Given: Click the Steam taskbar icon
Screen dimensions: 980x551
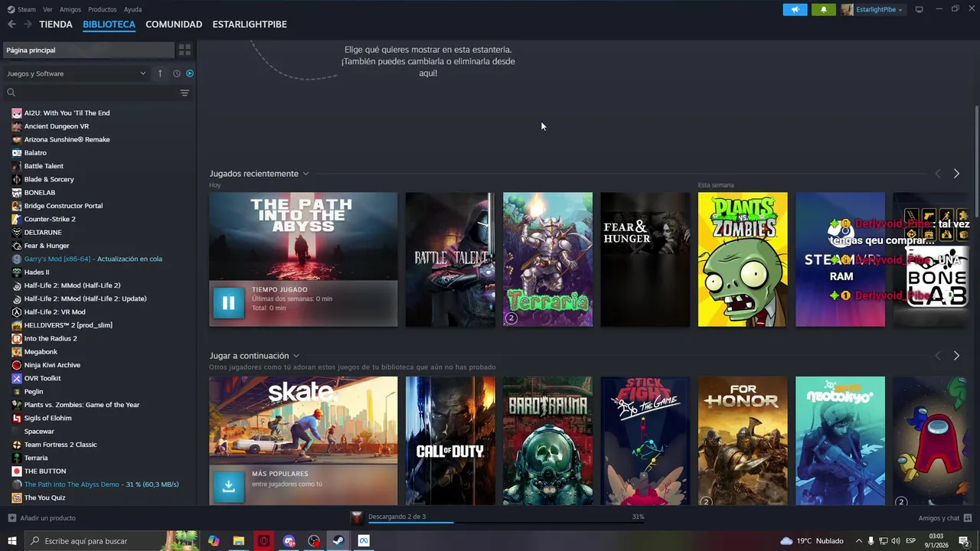Looking at the screenshot, I should click(x=338, y=541).
